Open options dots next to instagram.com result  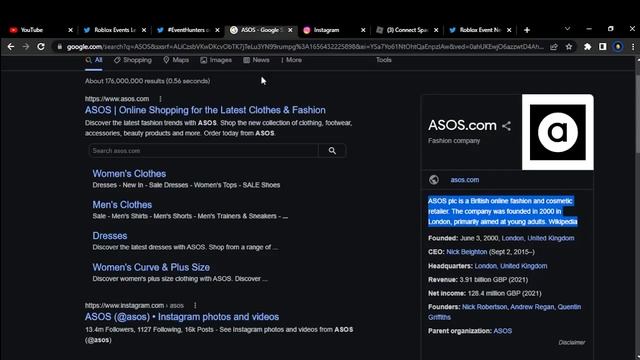tap(195, 305)
